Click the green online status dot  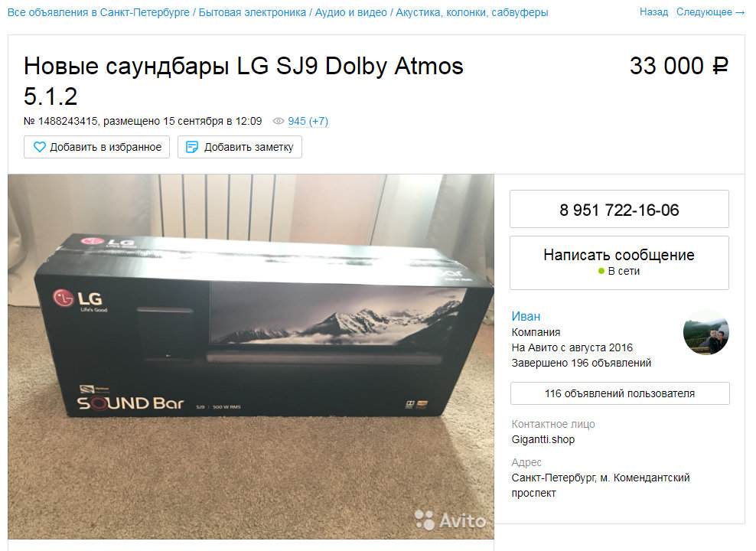[601, 271]
